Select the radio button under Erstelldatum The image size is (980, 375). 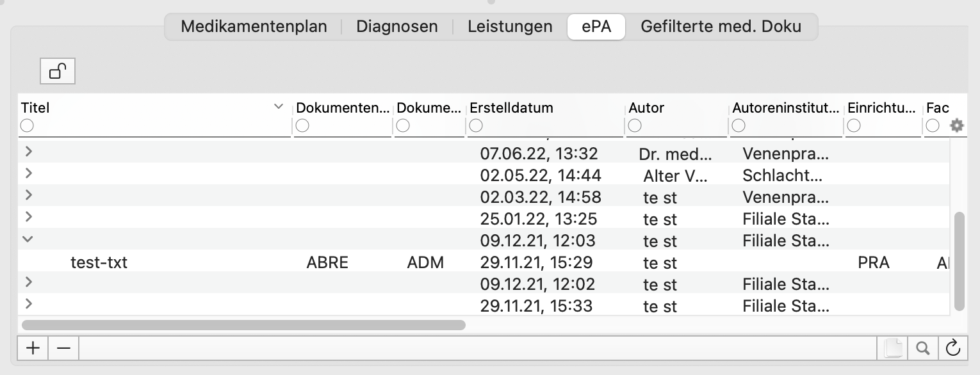(476, 125)
